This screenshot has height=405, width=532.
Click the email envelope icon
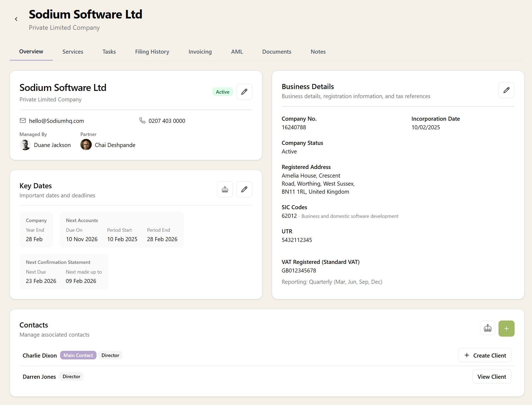[x=23, y=120]
